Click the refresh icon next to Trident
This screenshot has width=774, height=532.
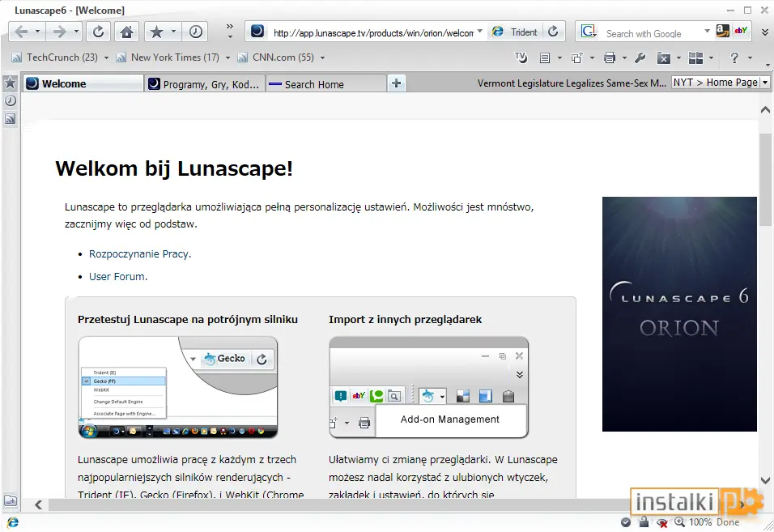point(553,32)
